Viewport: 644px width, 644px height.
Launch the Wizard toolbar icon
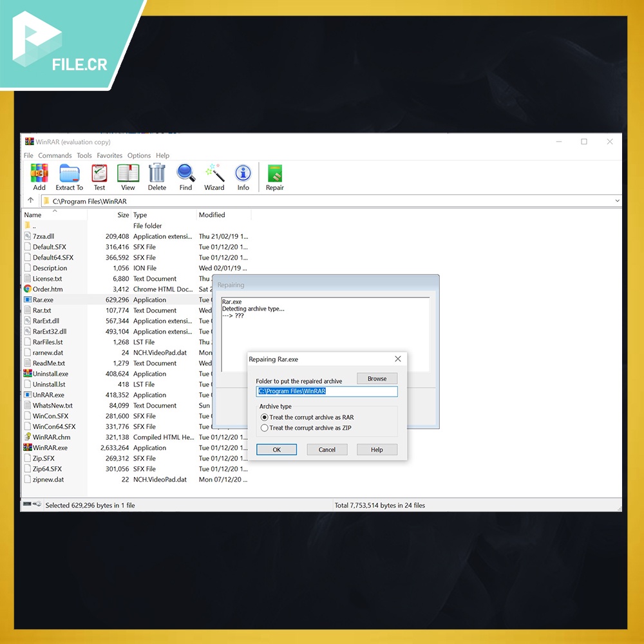[x=214, y=174]
